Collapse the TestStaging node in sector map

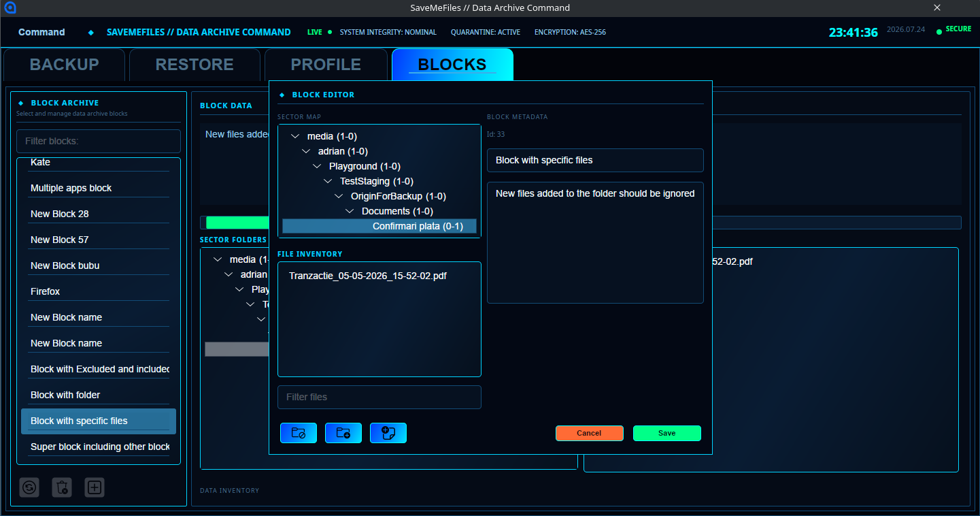328,182
